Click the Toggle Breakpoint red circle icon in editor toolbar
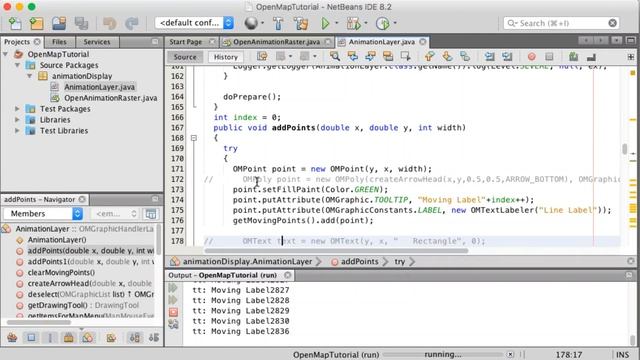This screenshot has width=640, height=360. coord(531,56)
